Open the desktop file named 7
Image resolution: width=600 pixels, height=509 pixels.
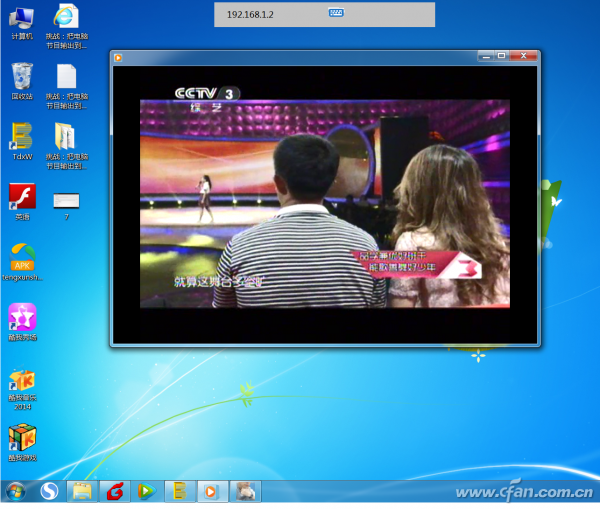(x=66, y=207)
